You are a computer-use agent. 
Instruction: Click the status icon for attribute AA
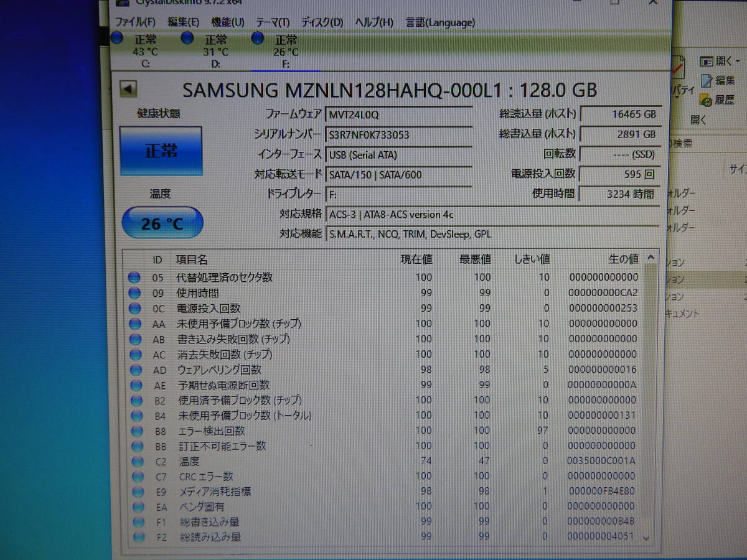tap(134, 324)
